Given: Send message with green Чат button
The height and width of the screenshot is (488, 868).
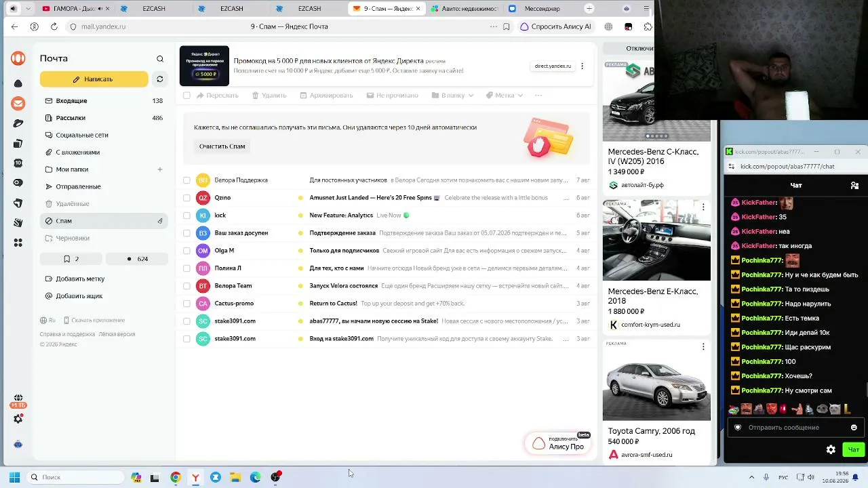Looking at the screenshot, I should click(854, 449).
